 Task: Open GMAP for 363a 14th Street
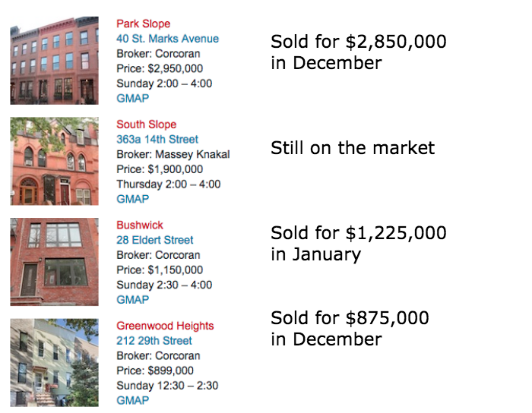tap(133, 199)
